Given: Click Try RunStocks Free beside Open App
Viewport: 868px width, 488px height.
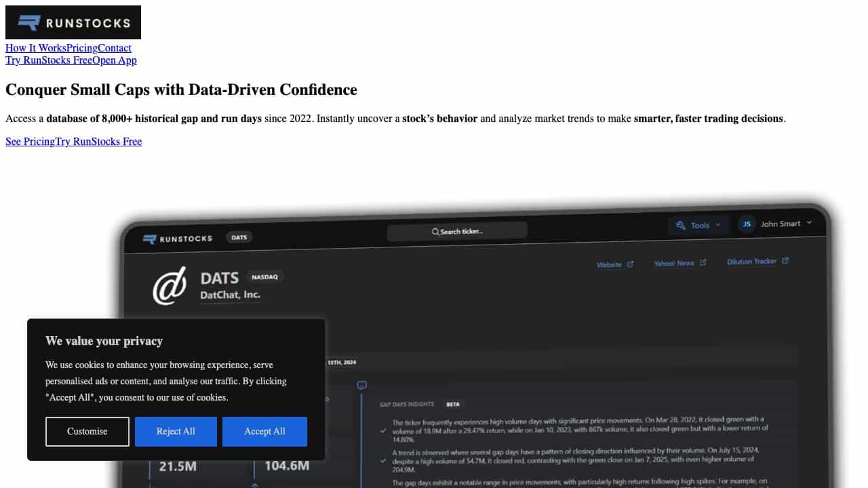Looking at the screenshot, I should click(49, 60).
